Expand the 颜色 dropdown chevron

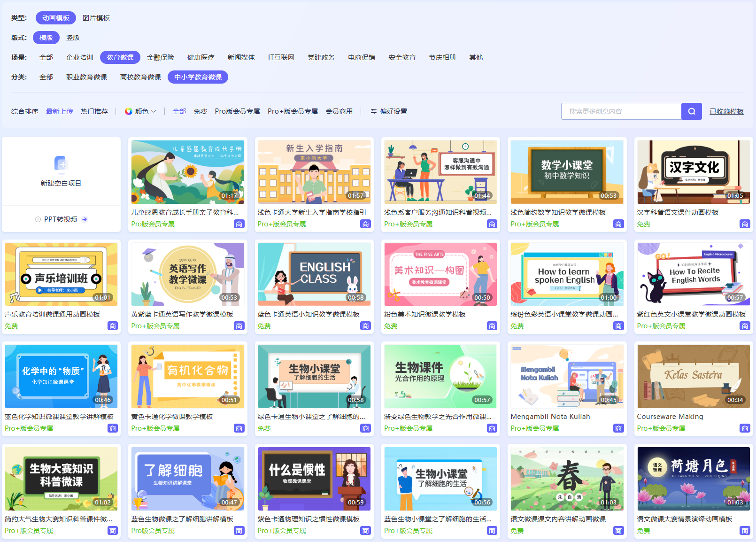[x=154, y=111]
